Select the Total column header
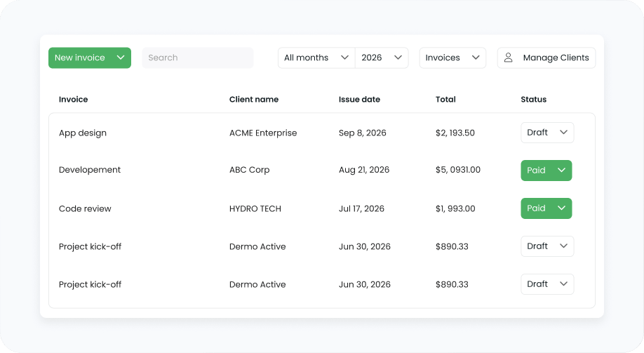The image size is (644, 353). 445,100
